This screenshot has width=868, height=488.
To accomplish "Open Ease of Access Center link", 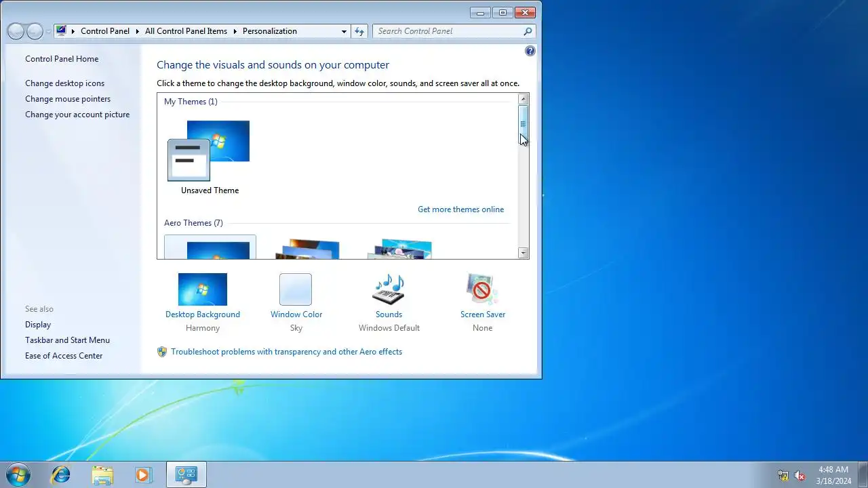I will pos(64,356).
